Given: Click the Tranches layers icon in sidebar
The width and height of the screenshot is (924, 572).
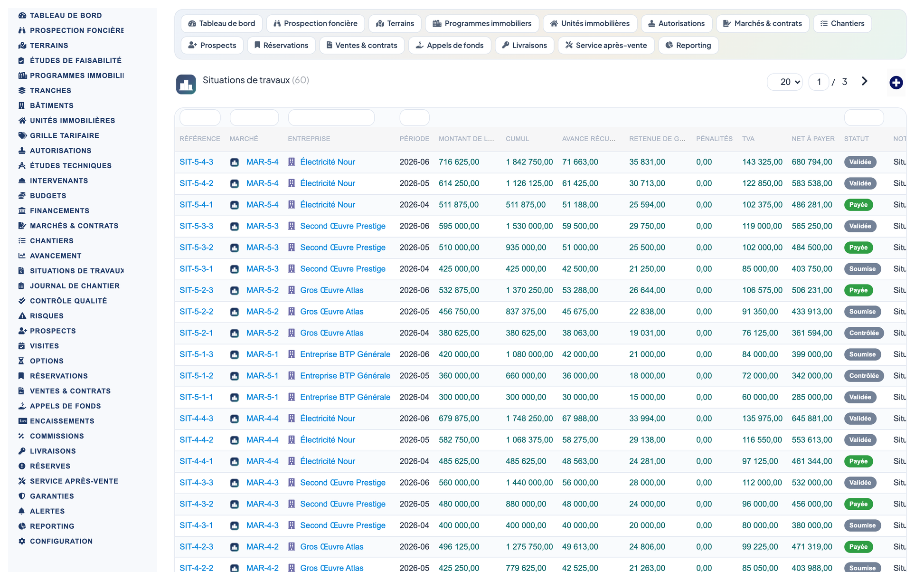Looking at the screenshot, I should tap(22, 90).
